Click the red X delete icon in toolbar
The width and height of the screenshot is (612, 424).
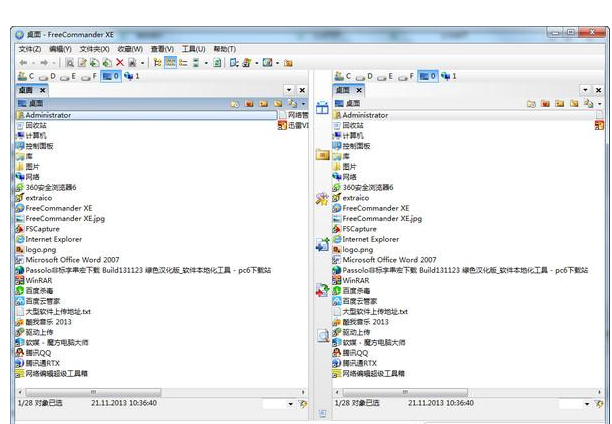click(x=120, y=63)
